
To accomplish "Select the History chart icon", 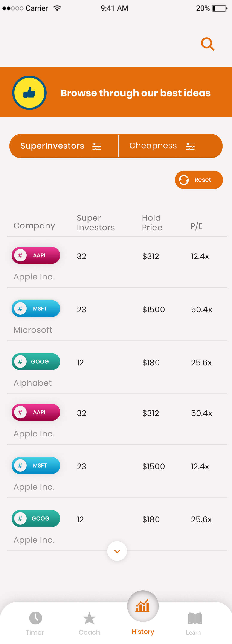I will click(x=143, y=606).
